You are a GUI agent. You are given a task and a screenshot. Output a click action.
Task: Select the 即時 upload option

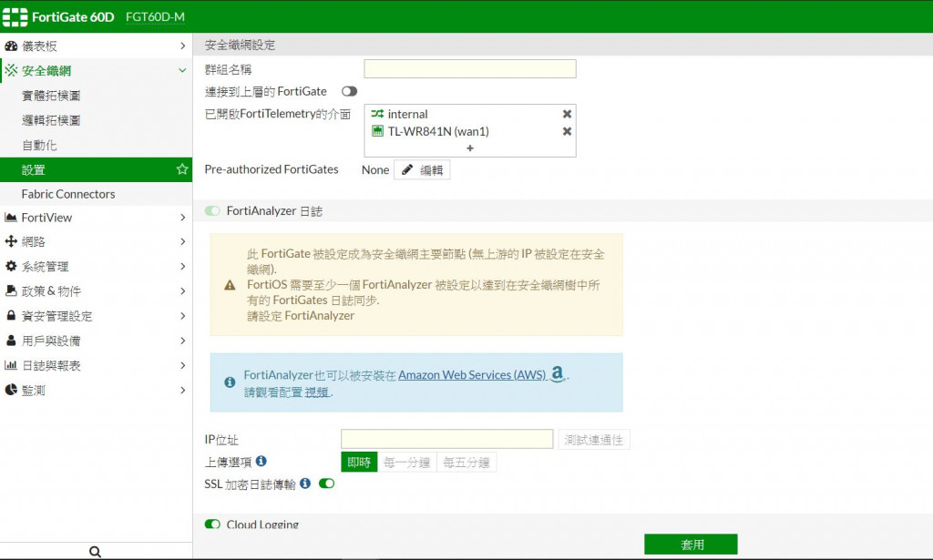point(359,463)
